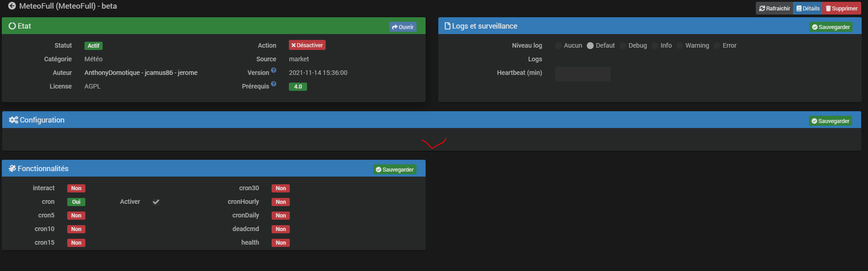Screen dimensions: 868x271
Task: Save Logs et surveillance with Sauvegarder
Action: coord(831,27)
